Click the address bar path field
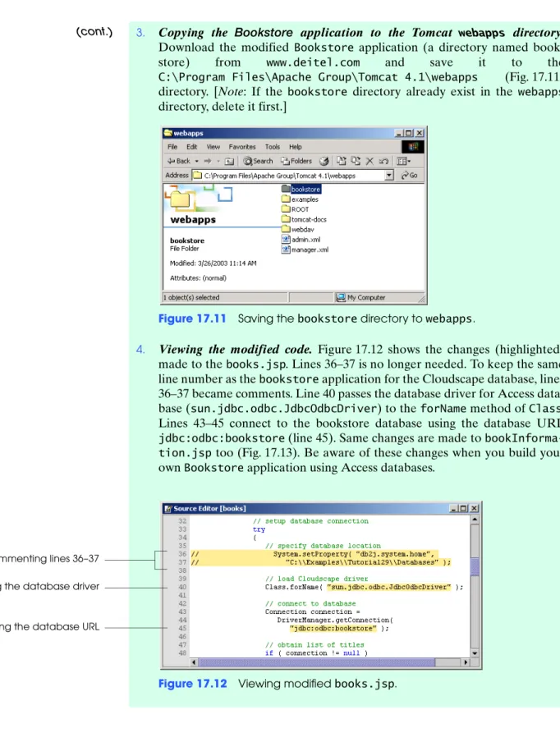Viewport: 560px width, 742px height. 289,176
